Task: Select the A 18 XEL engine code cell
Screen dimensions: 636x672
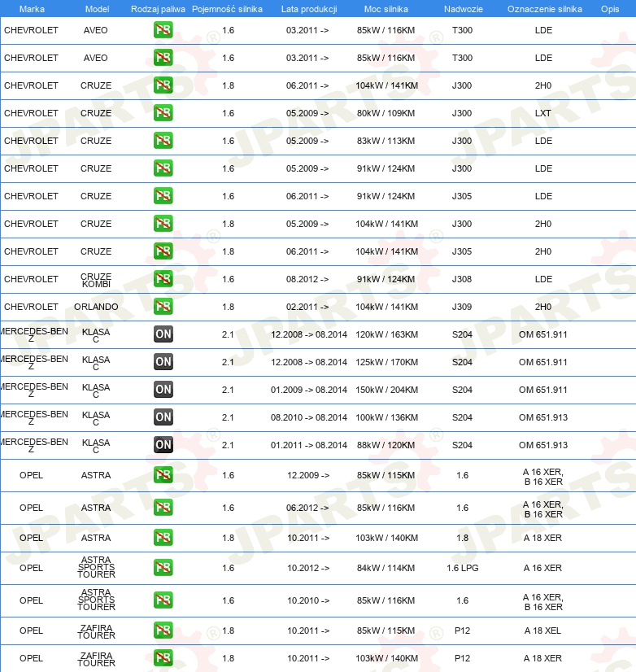Action: point(542,631)
